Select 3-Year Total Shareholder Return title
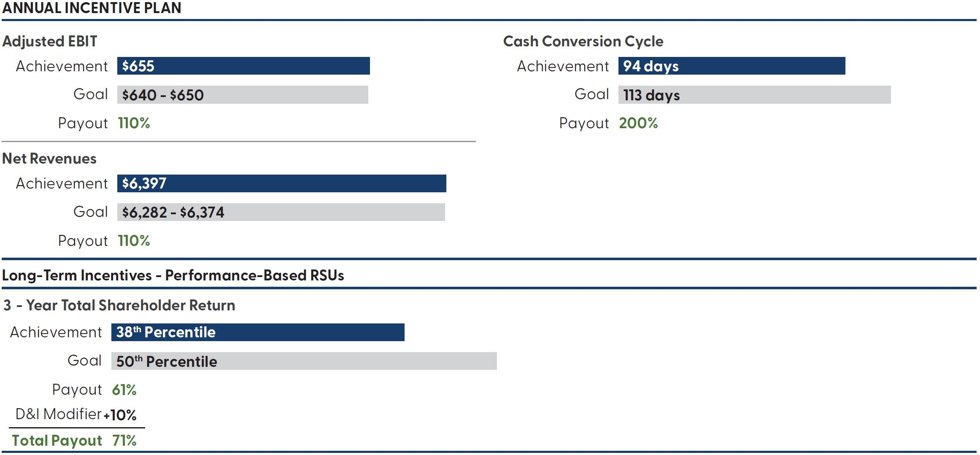 (119, 305)
